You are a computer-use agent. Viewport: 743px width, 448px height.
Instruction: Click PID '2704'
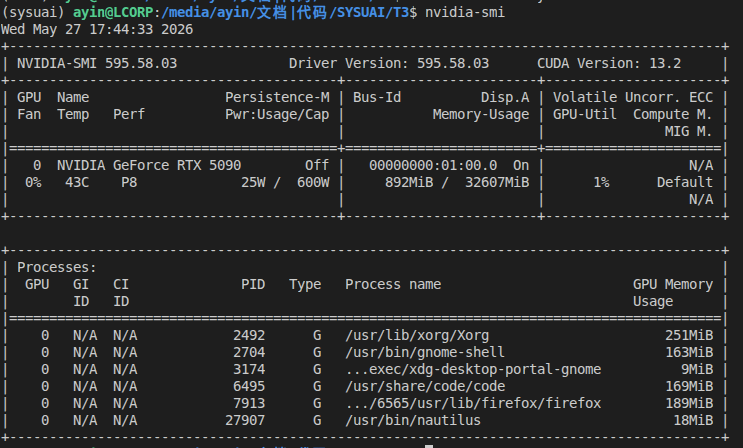[x=249, y=353]
